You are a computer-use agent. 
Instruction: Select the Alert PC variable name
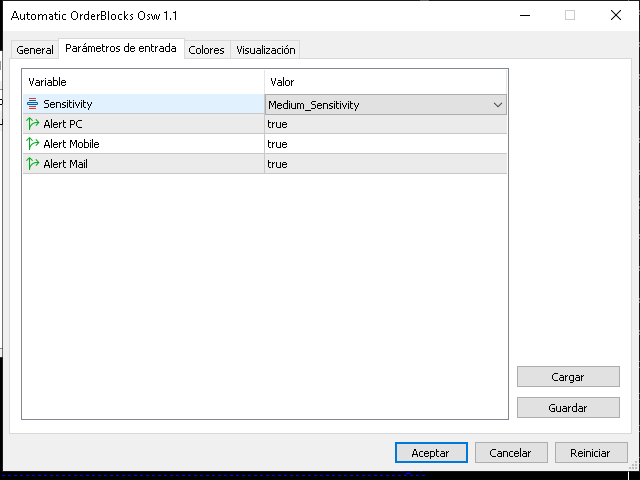point(63,124)
